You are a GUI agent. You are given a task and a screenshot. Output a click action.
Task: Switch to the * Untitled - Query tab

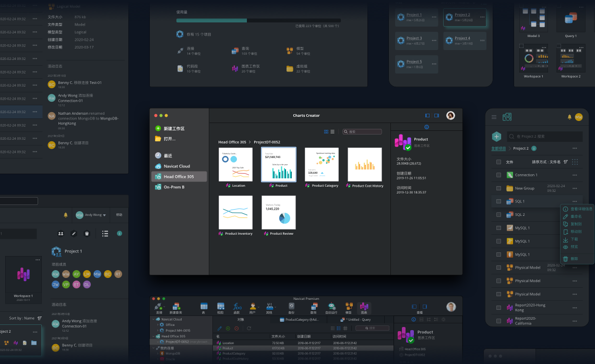click(355, 320)
